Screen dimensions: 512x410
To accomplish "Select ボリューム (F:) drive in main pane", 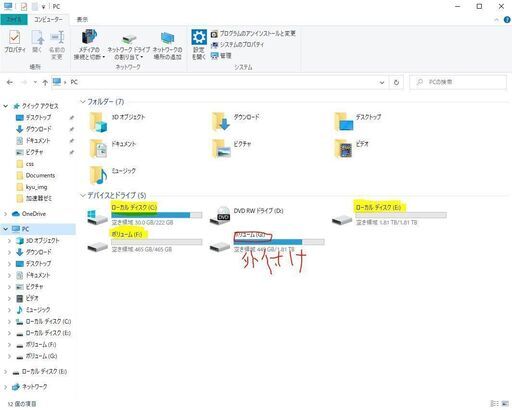I will click(x=144, y=241).
